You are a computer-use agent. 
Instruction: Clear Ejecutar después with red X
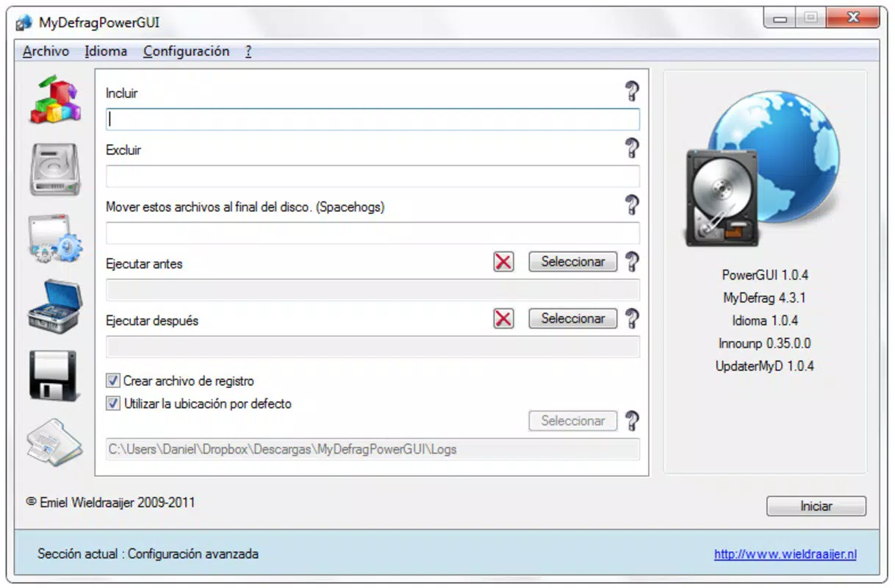pyautogui.click(x=503, y=318)
